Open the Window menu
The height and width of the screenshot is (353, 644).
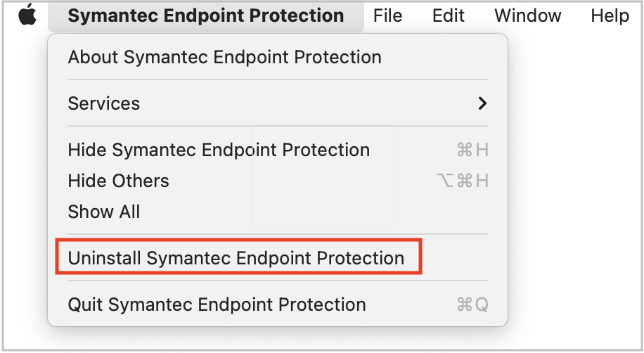(x=527, y=15)
